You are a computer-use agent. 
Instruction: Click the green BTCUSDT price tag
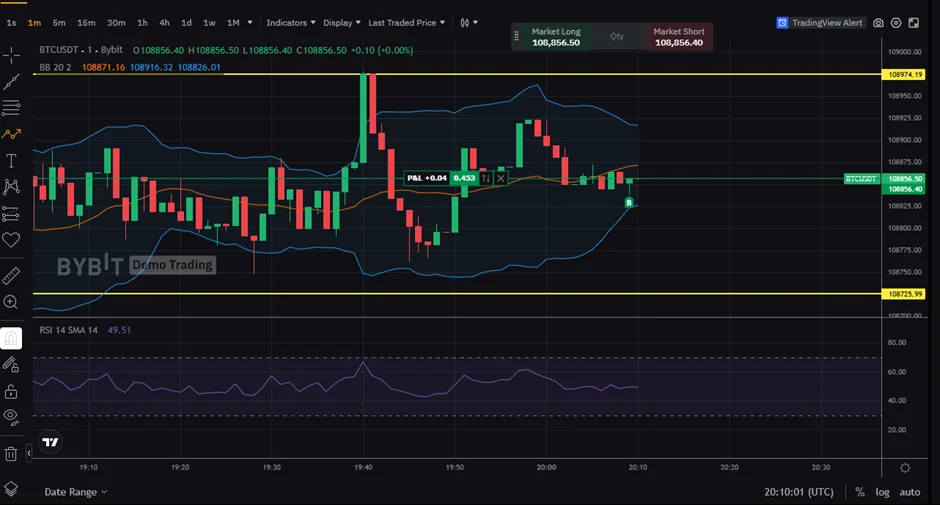pos(862,179)
